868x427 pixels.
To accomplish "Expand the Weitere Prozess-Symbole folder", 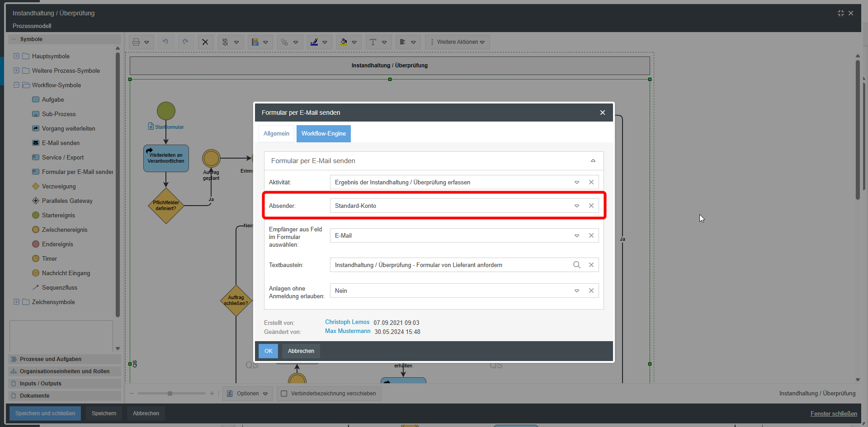I will (x=16, y=70).
